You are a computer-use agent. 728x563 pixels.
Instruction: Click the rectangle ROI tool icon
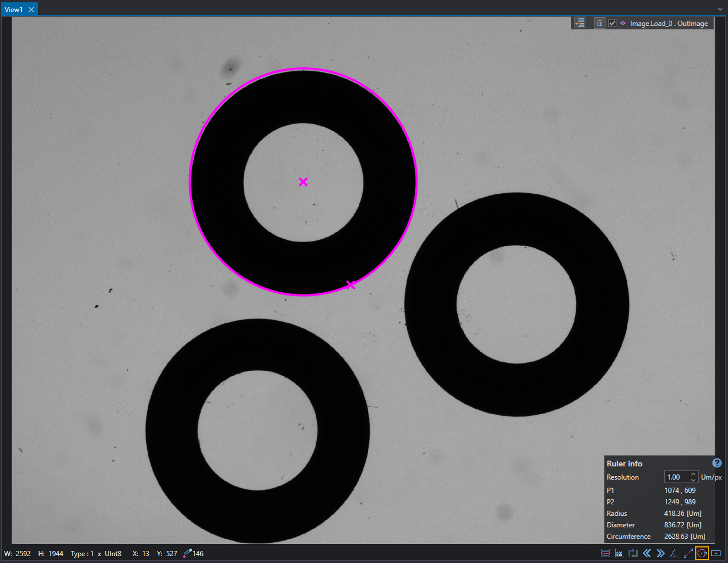pyautogui.click(x=716, y=553)
